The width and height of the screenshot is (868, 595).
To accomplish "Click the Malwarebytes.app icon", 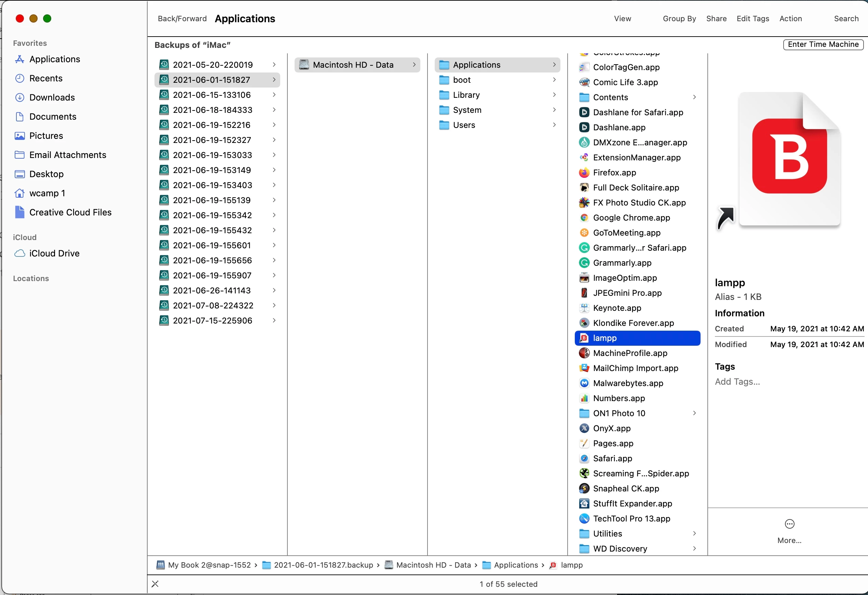I will 584,383.
